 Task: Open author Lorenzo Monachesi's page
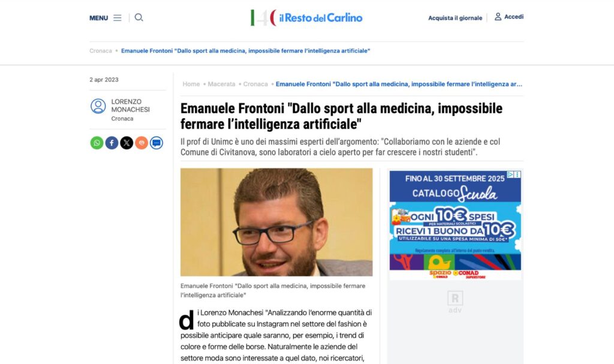[x=130, y=106]
